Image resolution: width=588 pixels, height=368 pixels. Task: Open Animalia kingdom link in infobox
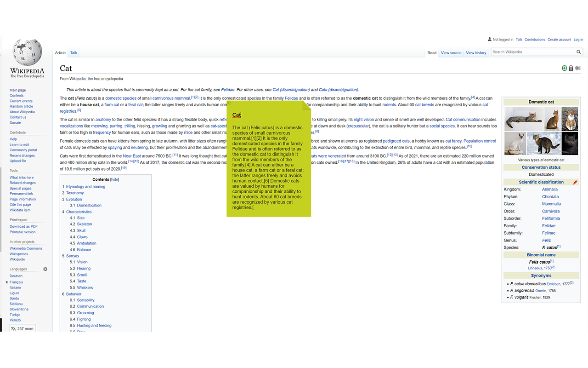click(x=550, y=190)
